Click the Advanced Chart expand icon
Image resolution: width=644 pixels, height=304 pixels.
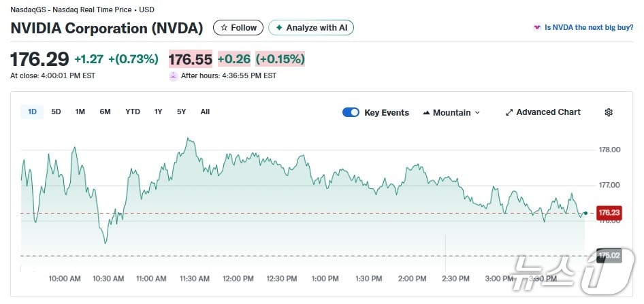point(509,112)
